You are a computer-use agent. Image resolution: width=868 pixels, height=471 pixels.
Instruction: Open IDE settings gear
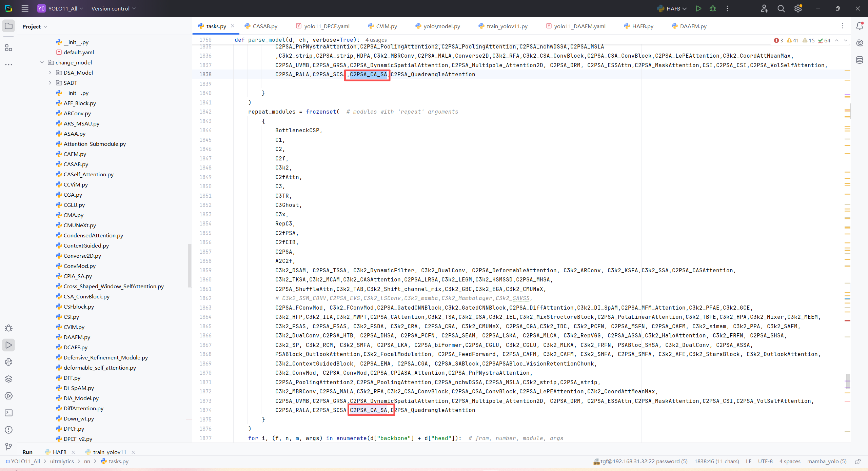point(798,8)
